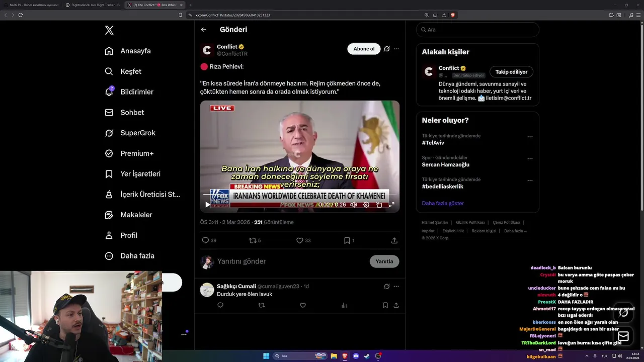644x362 pixels.
Task: Share Sağlıkçı Cumali's comment
Action: [396, 305]
